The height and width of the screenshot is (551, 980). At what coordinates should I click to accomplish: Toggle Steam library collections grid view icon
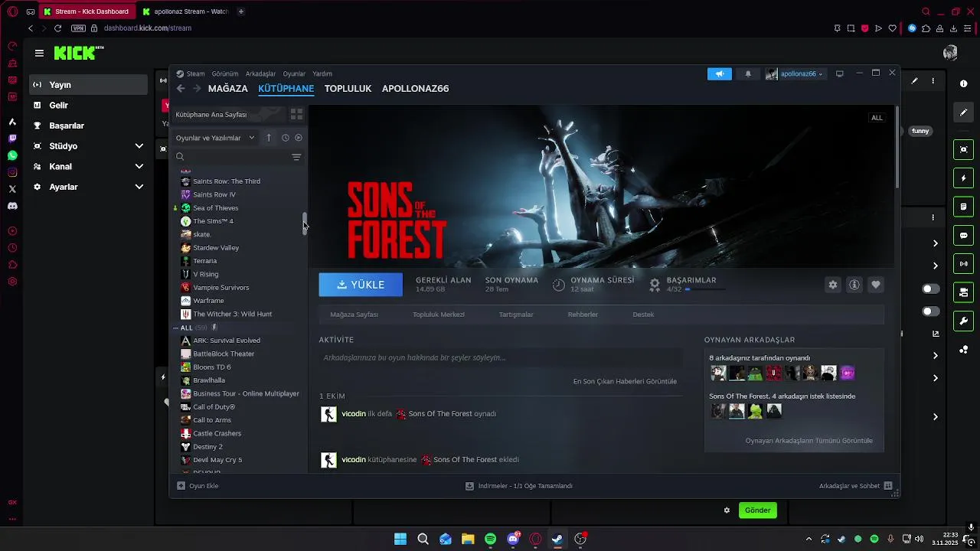[297, 114]
